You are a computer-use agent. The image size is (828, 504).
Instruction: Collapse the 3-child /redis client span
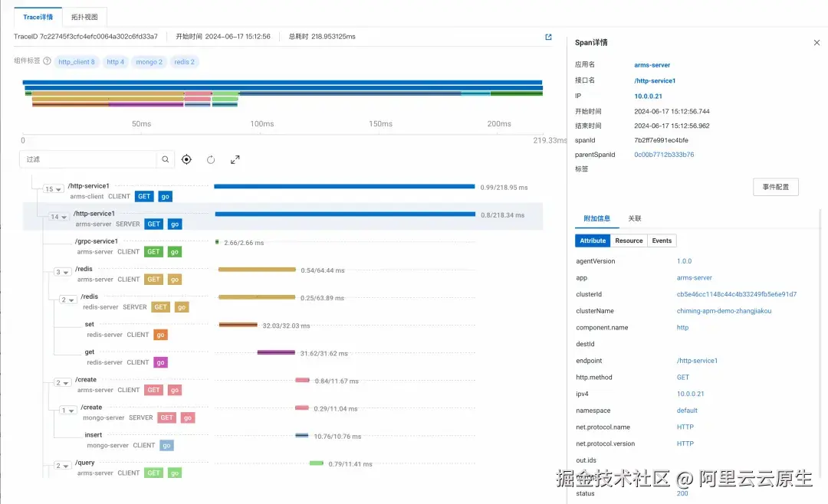(62, 272)
